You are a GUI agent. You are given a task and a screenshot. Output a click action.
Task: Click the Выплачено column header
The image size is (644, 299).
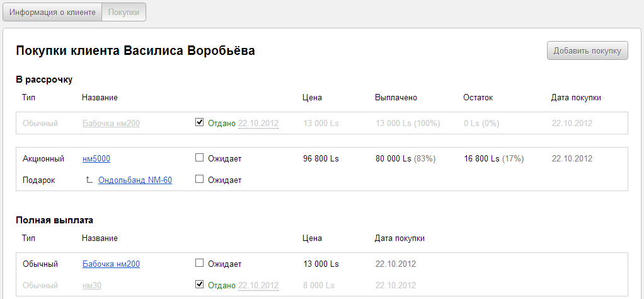coord(396,98)
